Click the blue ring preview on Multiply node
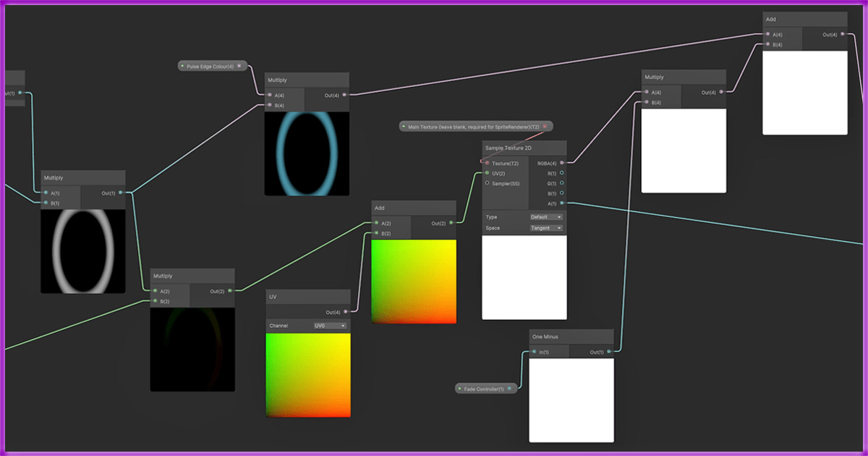Screen dimensions: 868x456 click(x=307, y=153)
